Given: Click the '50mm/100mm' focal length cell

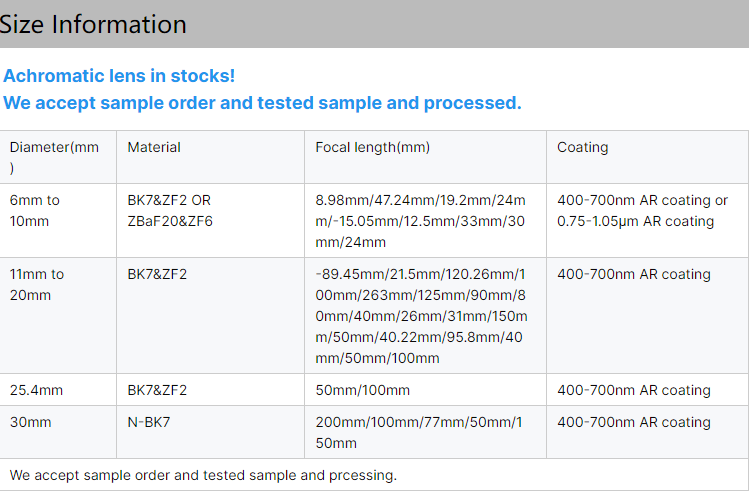Looking at the screenshot, I should click(x=362, y=390).
